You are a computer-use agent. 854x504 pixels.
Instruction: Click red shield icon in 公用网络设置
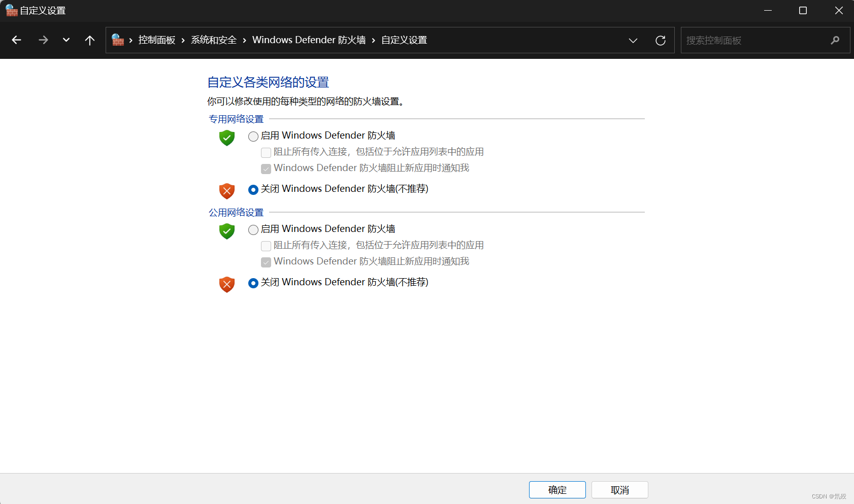[227, 284]
